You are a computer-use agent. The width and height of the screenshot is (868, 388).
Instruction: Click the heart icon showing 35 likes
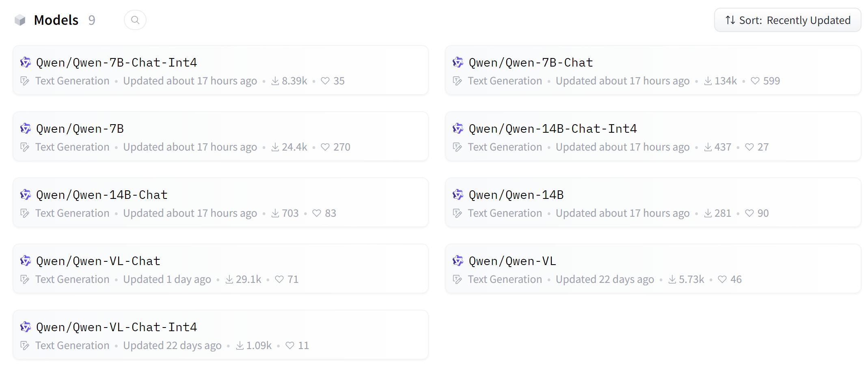tap(325, 81)
